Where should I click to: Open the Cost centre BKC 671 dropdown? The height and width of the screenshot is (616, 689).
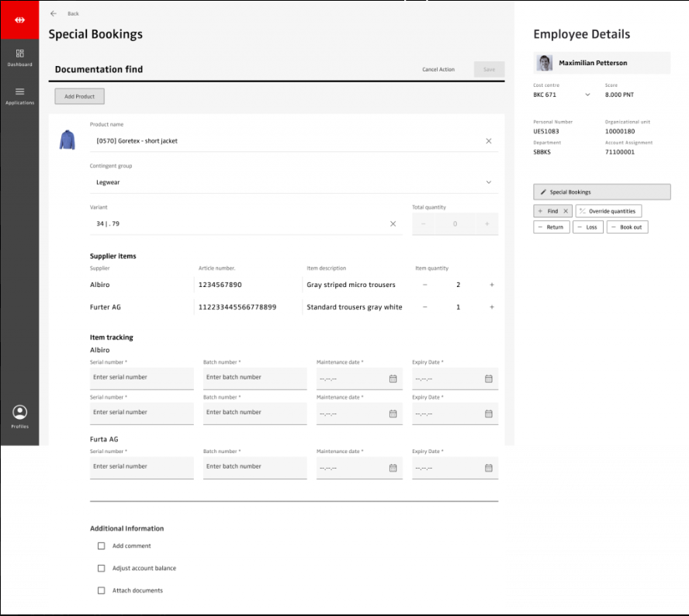(x=587, y=95)
